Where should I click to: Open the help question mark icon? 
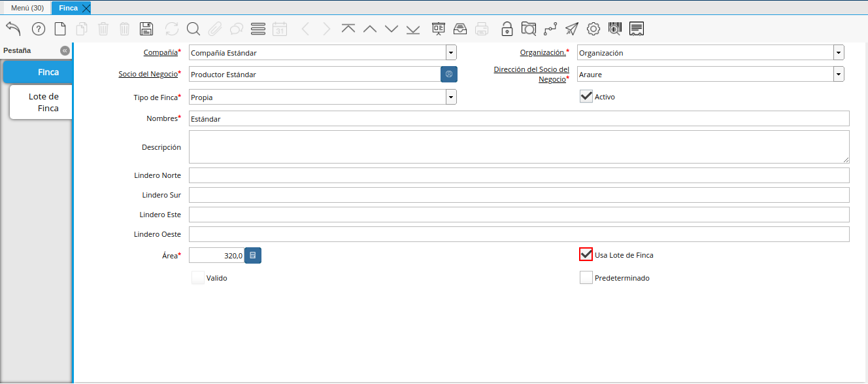39,29
